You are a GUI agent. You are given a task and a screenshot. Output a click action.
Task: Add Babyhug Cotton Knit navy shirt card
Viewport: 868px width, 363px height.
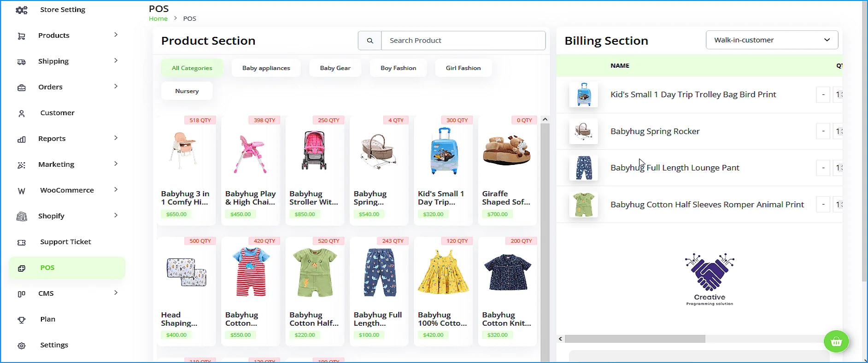tap(507, 291)
